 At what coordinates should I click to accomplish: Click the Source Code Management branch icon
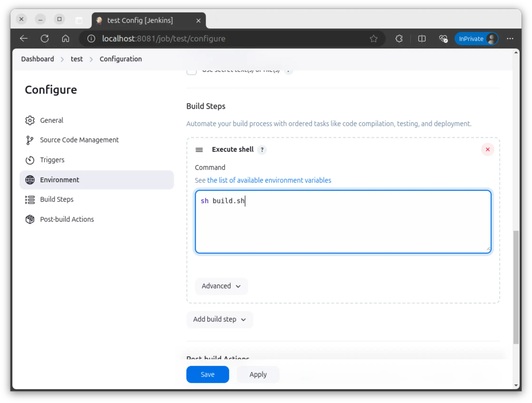pyautogui.click(x=29, y=140)
